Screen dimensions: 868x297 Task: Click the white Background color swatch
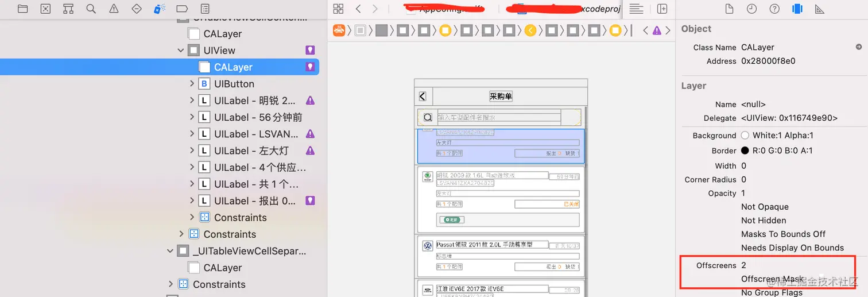click(745, 136)
